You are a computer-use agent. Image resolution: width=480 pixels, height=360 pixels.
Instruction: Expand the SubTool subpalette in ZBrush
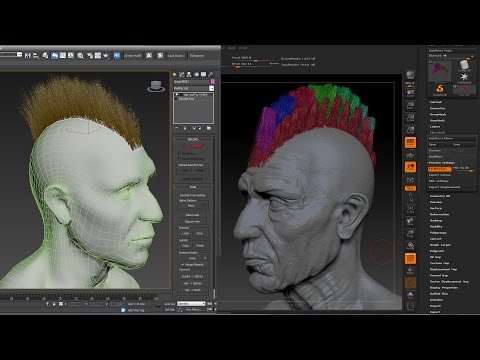click(x=436, y=102)
